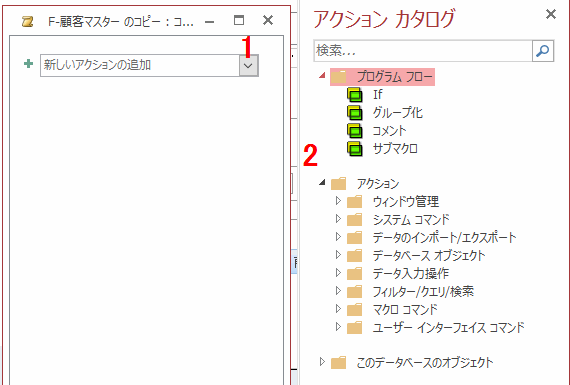Expand the マクロ コマンド folder
The height and width of the screenshot is (385, 570).
pyautogui.click(x=338, y=309)
